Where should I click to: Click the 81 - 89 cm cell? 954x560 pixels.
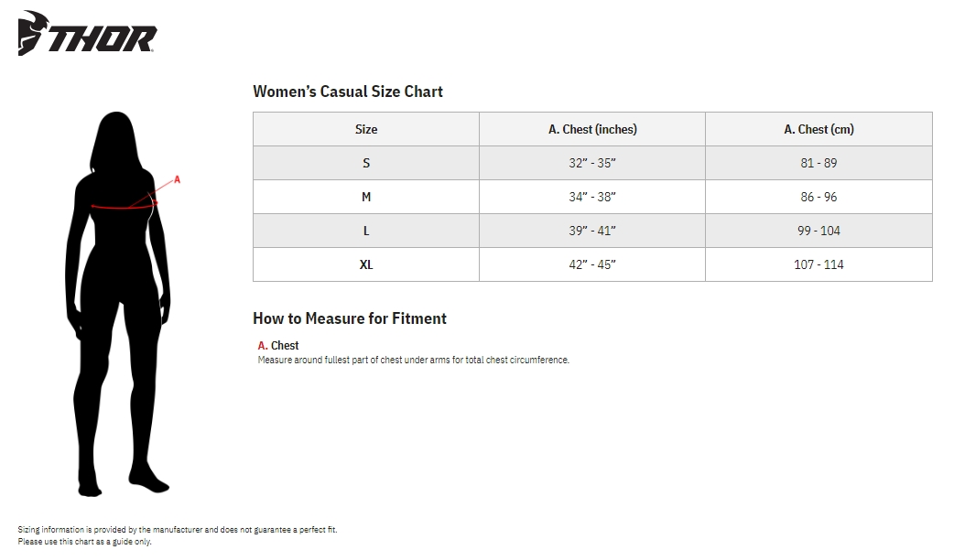[818, 163]
